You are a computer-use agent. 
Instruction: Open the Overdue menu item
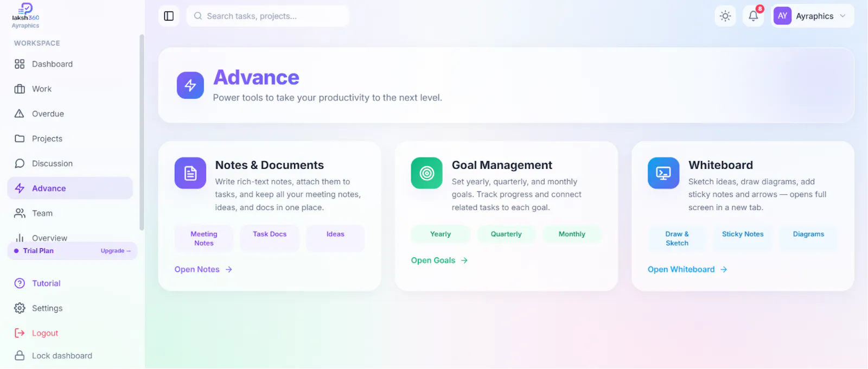coord(70,114)
